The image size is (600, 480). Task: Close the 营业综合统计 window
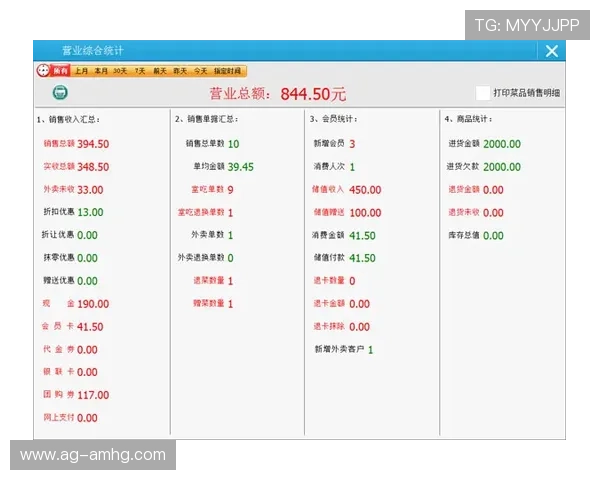click(x=551, y=51)
